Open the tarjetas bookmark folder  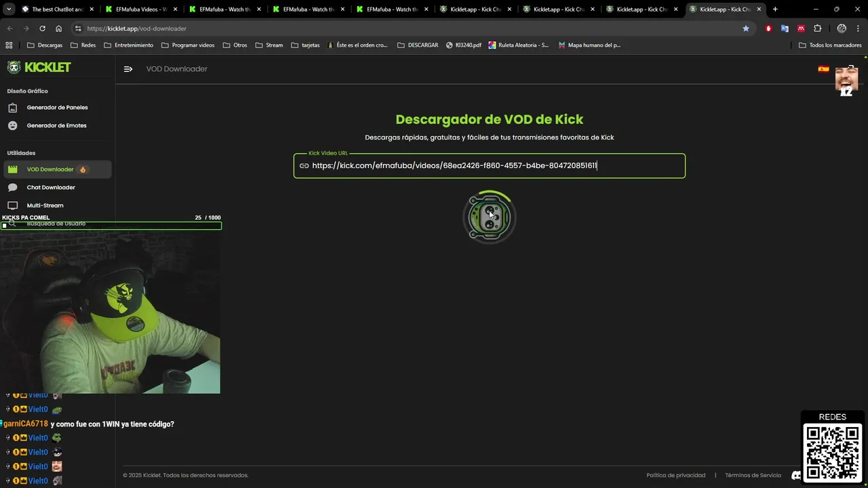point(305,45)
